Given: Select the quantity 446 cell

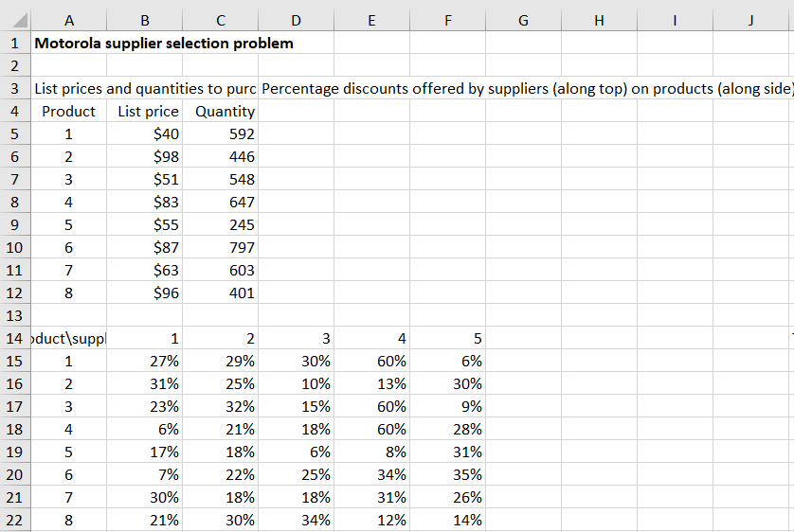Looking at the screenshot, I should pos(220,157).
